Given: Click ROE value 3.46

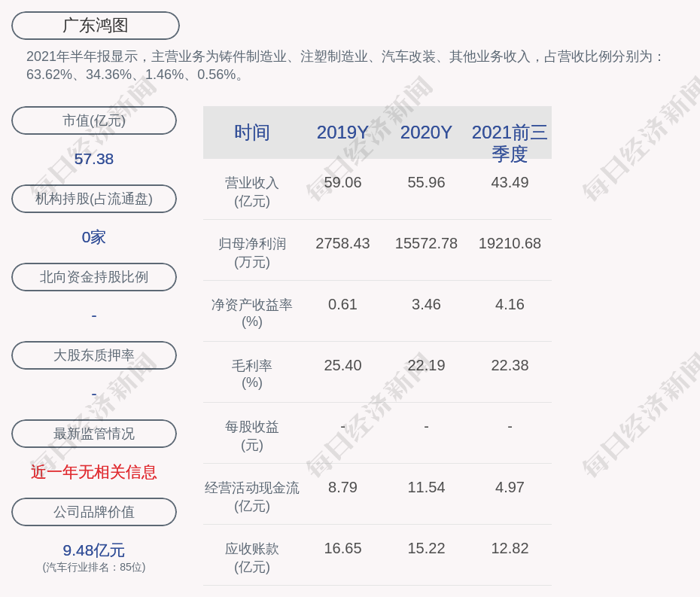Looking at the screenshot, I should pyautogui.click(x=426, y=305).
